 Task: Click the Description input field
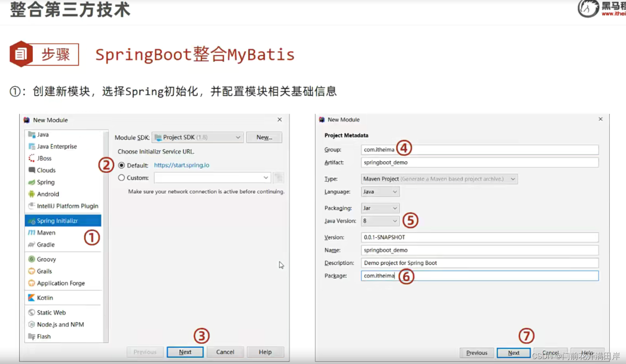[480, 263]
